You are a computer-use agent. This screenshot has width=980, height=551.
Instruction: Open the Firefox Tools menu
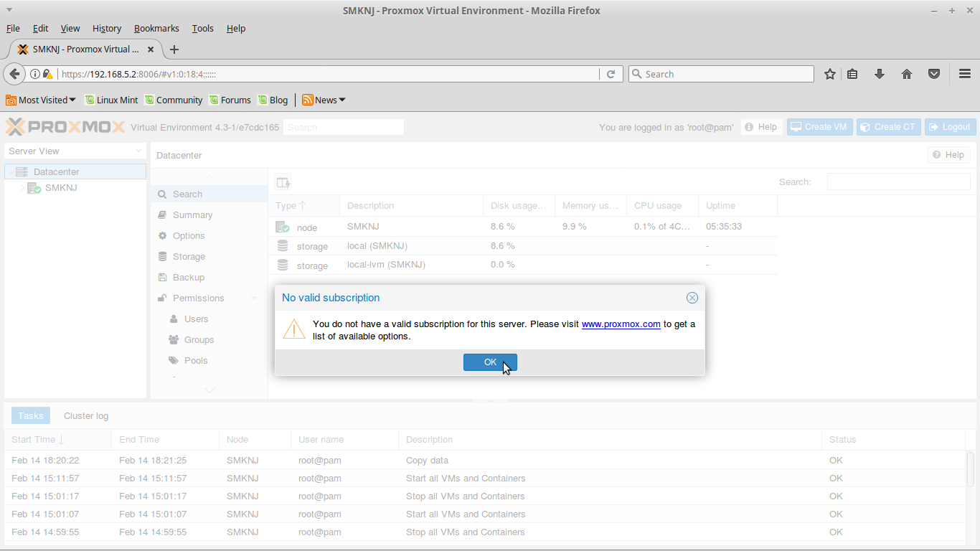203,29
